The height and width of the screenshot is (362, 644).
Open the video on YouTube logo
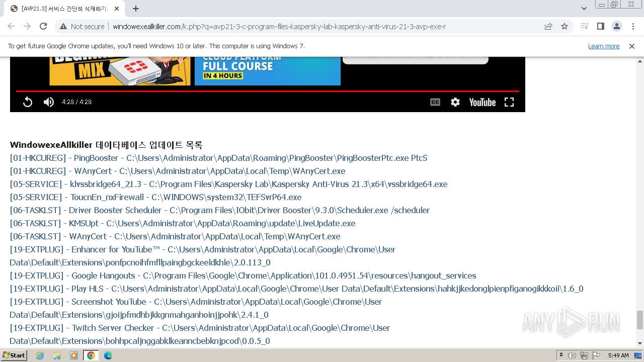[482, 102]
